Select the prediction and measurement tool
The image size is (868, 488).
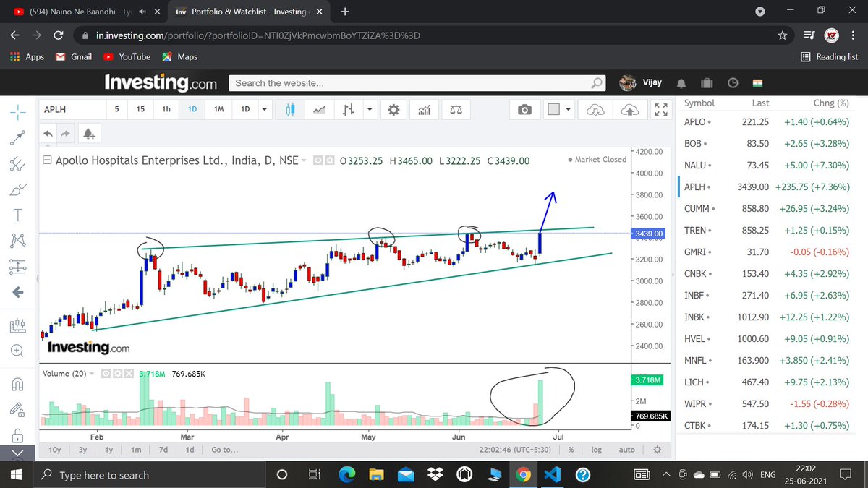click(18, 267)
